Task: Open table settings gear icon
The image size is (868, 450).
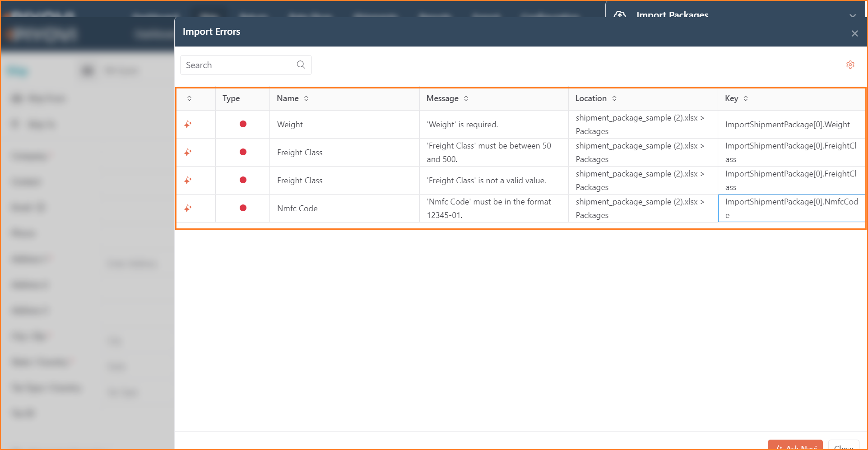Action: pyautogui.click(x=850, y=65)
